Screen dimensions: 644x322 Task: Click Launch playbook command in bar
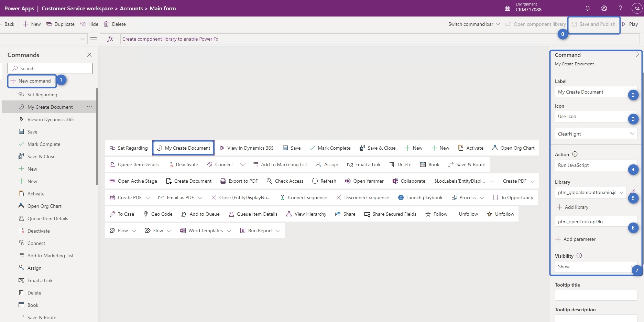click(420, 197)
